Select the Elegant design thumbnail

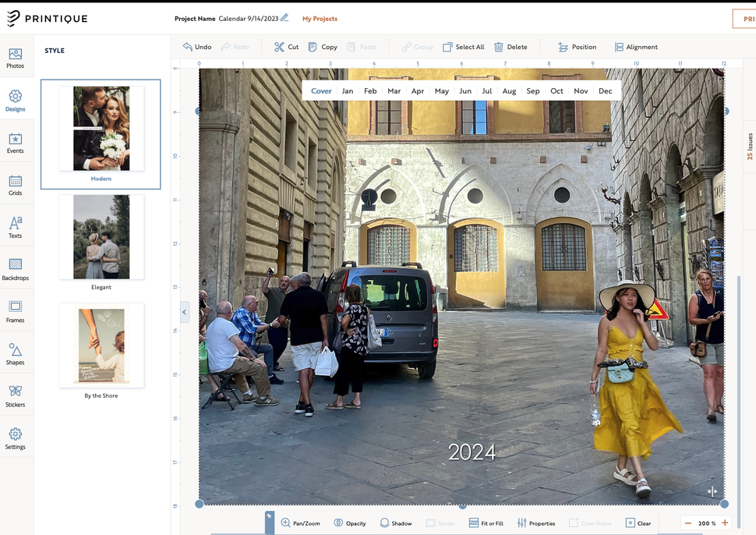[x=101, y=236]
